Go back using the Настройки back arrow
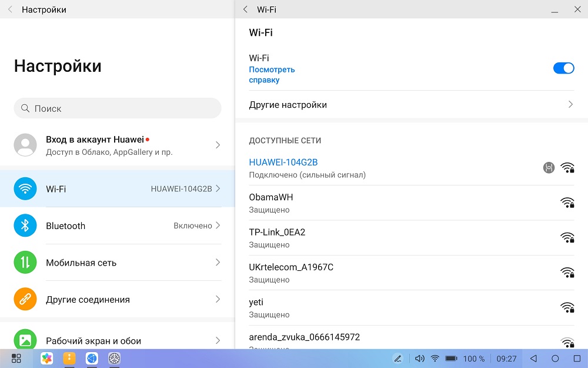 point(10,9)
